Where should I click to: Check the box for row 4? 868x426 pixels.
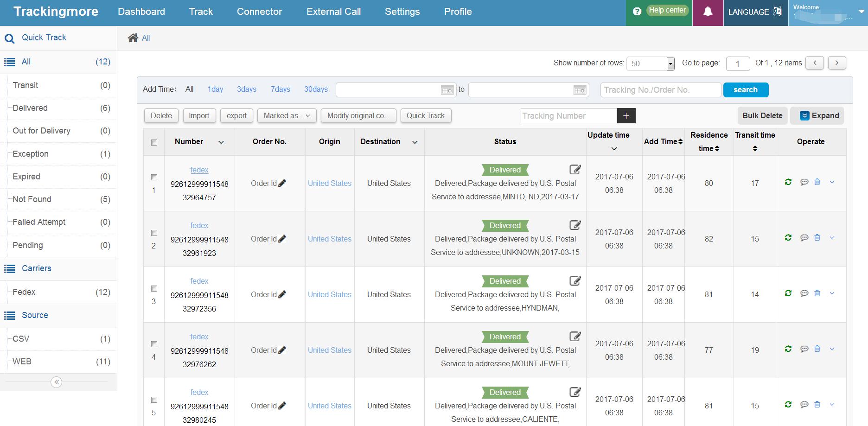click(154, 344)
